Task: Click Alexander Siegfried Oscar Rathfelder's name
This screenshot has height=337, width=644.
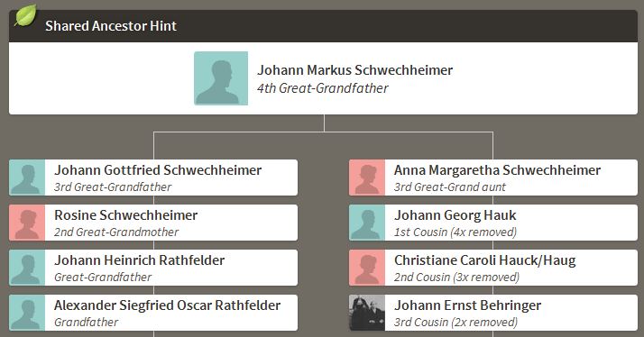Action: click(x=167, y=305)
